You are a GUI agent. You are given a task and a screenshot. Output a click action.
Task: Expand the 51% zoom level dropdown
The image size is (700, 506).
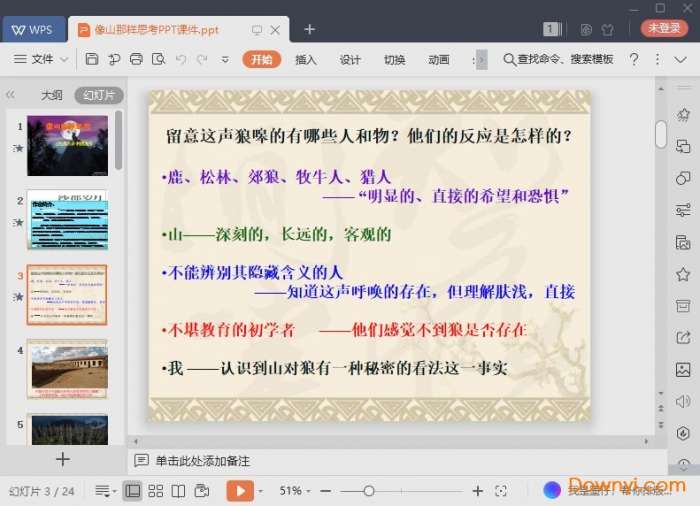(x=297, y=491)
